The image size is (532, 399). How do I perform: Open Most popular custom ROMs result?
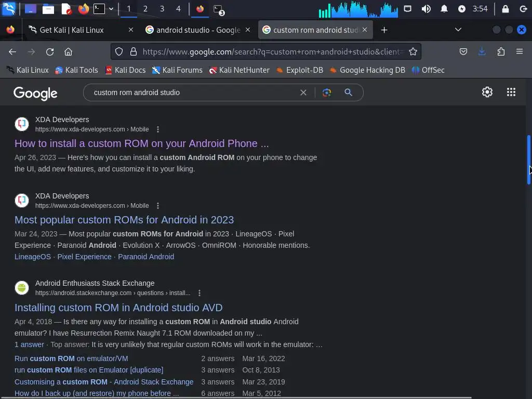point(124,220)
